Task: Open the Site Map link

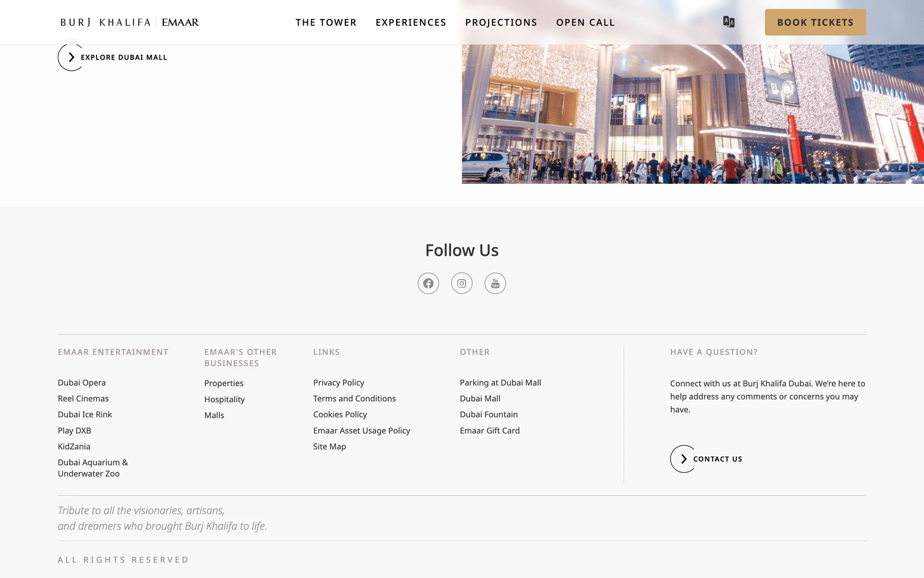Action: click(330, 447)
